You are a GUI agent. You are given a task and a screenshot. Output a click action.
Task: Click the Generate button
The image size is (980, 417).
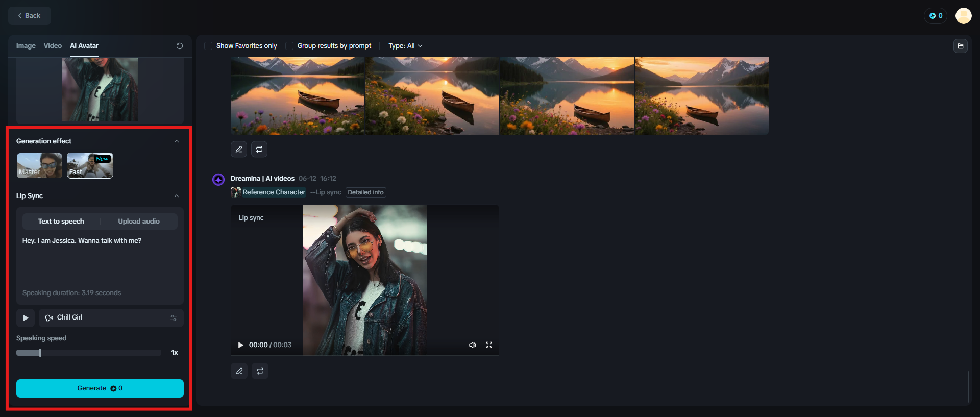[100, 388]
